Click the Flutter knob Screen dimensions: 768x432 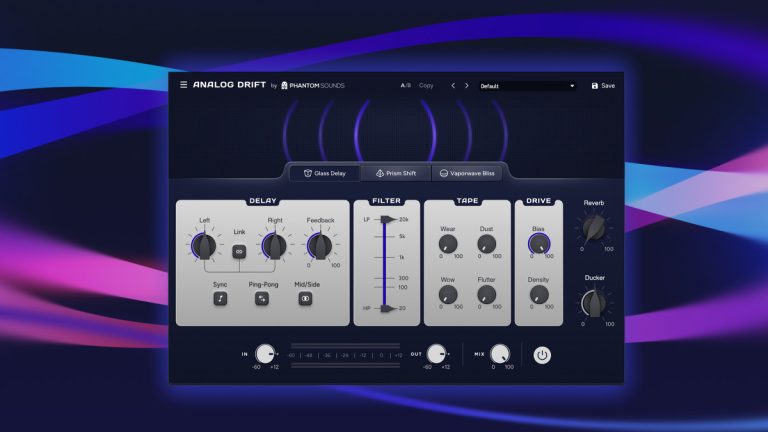point(486,294)
